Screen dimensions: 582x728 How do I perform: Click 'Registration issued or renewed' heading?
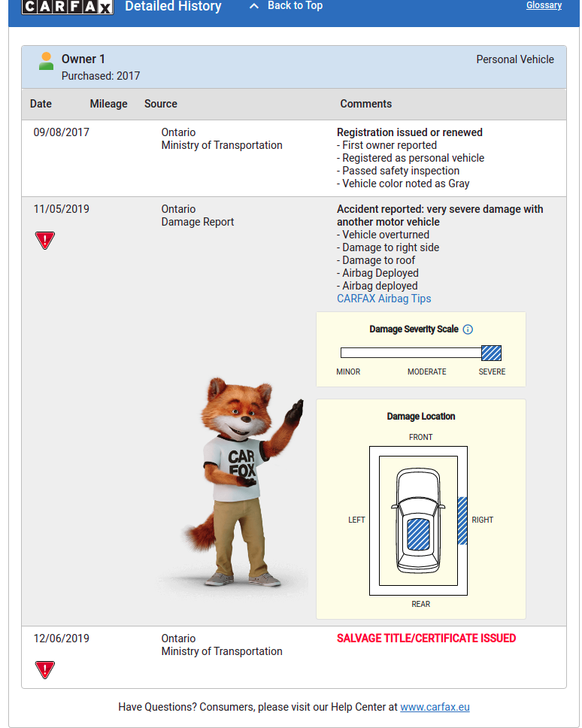(409, 132)
